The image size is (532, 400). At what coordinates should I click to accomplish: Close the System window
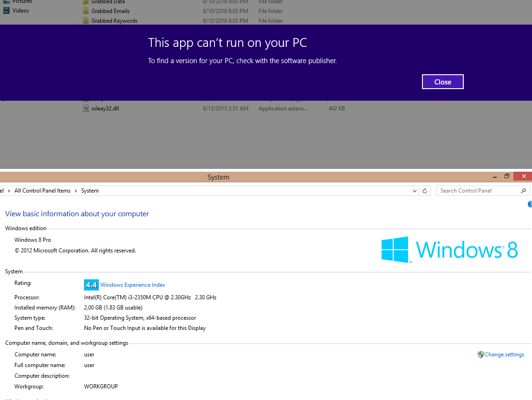524,176
